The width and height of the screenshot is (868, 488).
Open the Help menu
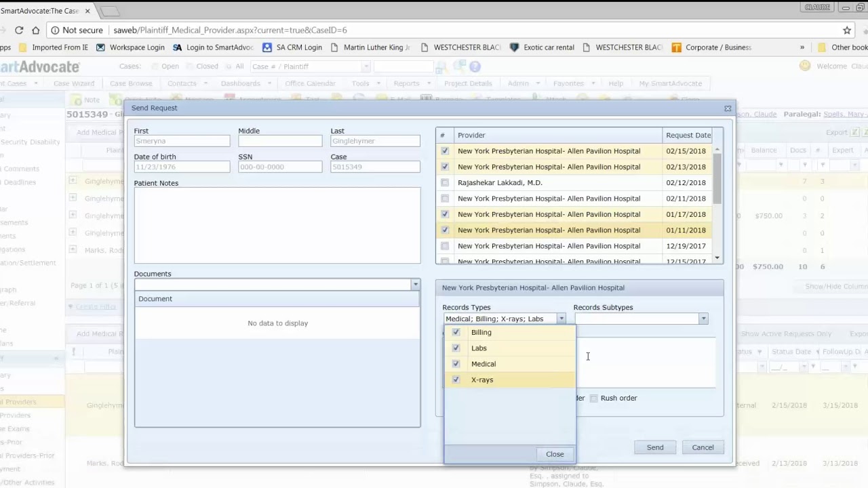616,83
